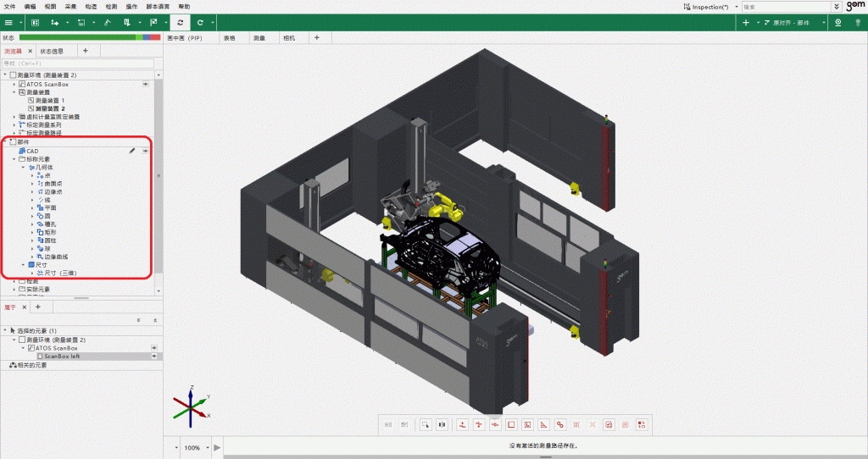
Task: Click the play button beside the zoom percentage
Action: 217,447
